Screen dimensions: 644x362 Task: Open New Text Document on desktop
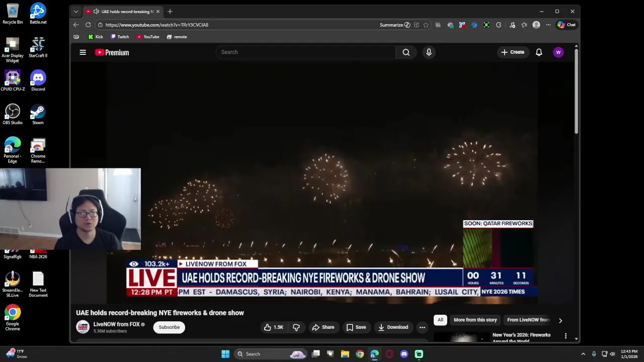pos(38,284)
